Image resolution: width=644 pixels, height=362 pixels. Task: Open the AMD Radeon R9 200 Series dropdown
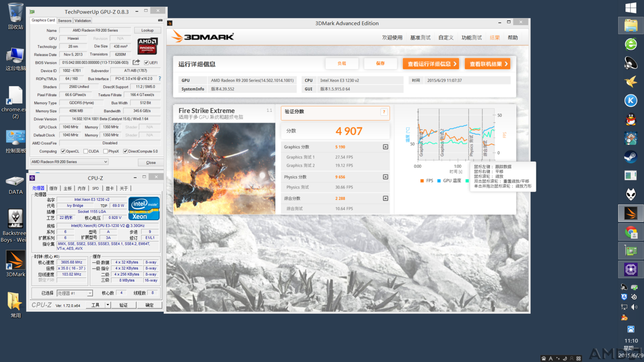point(70,162)
